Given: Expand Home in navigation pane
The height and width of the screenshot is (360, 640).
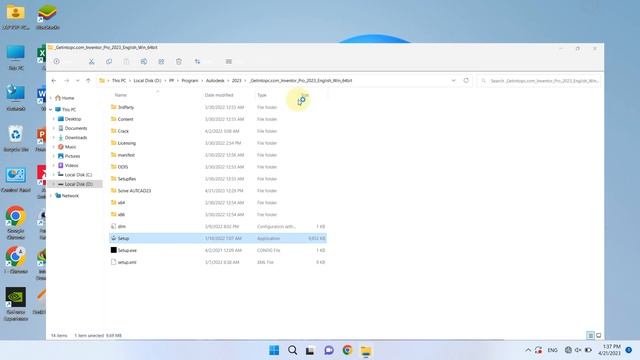Looking at the screenshot, I should [x=51, y=98].
